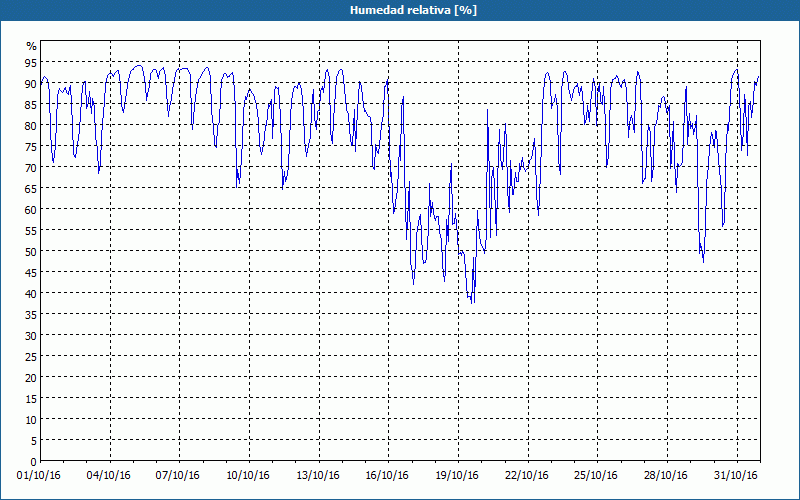The image size is (800, 500).
Task: Click the 15 value on y-axis
Action: (31, 398)
